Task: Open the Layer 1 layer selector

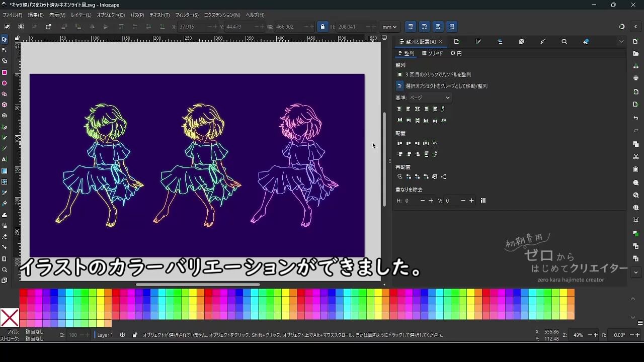Action: pyautogui.click(x=105, y=334)
